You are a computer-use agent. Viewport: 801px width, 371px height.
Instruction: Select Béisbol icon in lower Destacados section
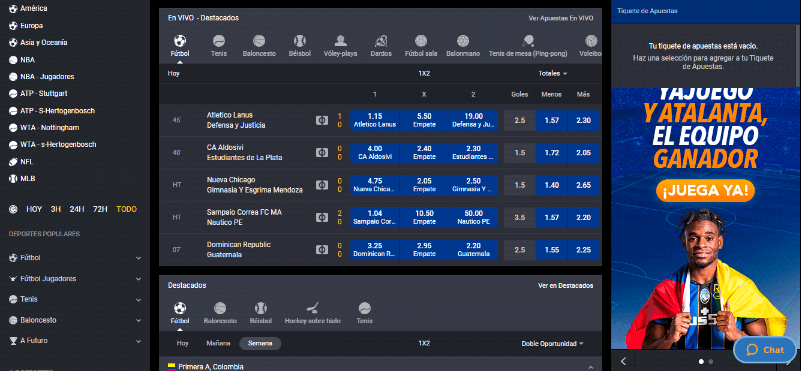(261, 308)
